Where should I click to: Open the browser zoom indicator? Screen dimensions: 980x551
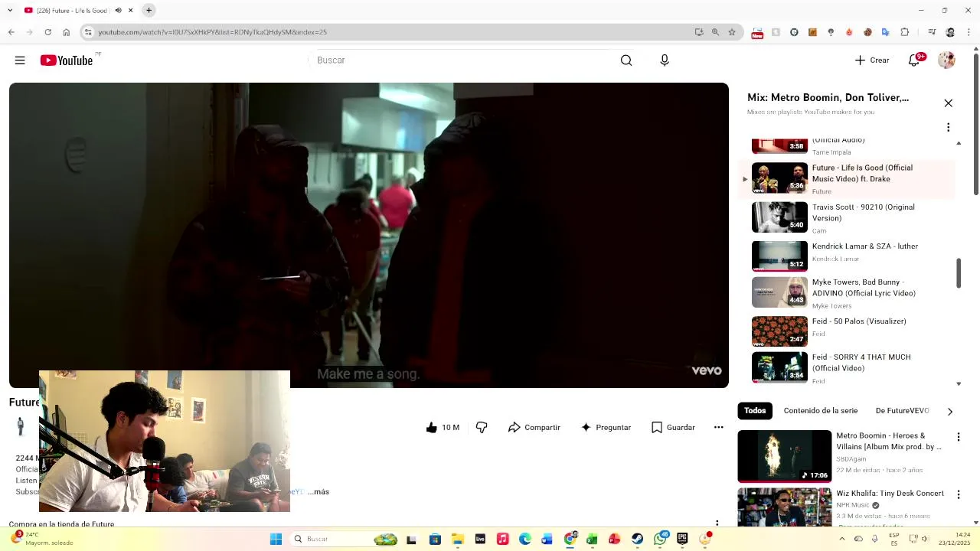pos(715,32)
